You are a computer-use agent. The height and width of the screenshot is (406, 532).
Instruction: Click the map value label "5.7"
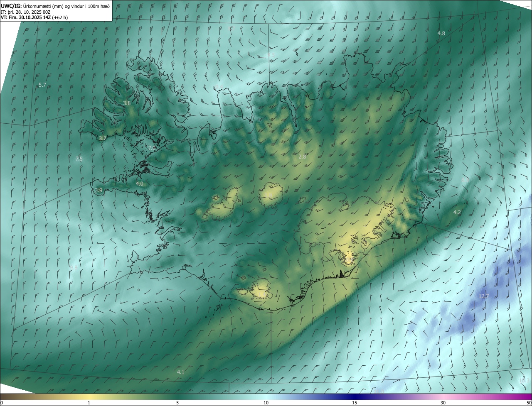42,85
